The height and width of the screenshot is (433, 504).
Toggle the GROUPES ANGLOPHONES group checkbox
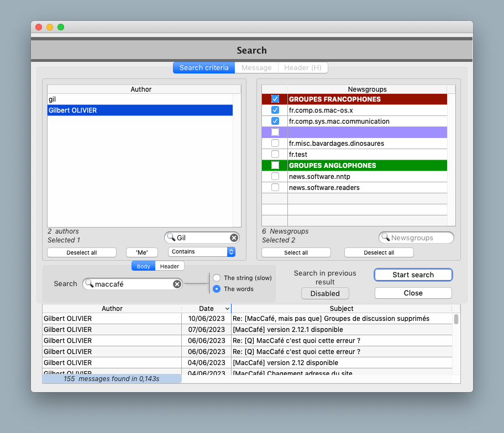coord(275,165)
